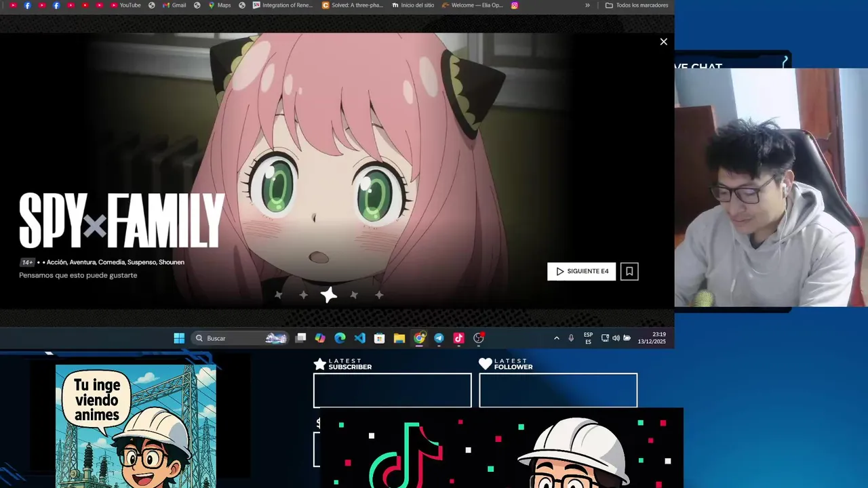The height and width of the screenshot is (488, 868).
Task: Open the TikTok taskbar app
Action: 458,338
